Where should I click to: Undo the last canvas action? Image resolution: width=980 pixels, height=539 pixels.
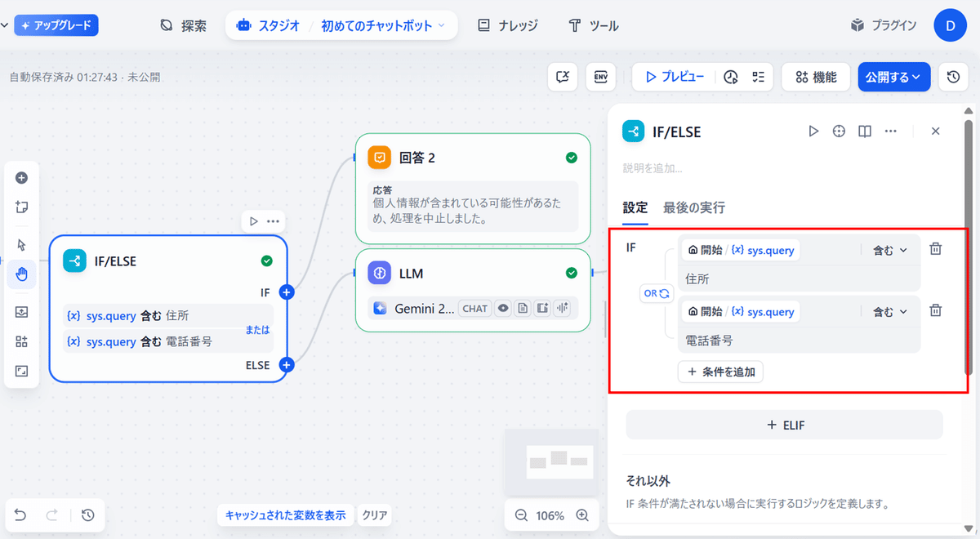pos(21,515)
